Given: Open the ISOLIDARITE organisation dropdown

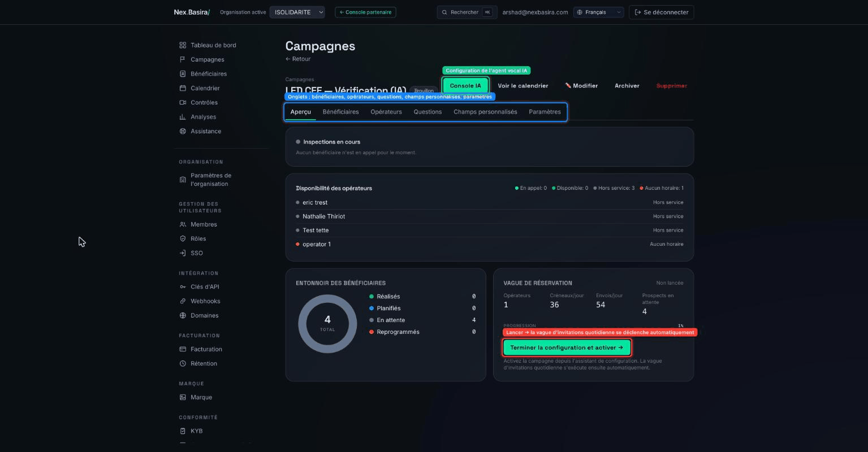Looking at the screenshot, I should click(x=297, y=12).
